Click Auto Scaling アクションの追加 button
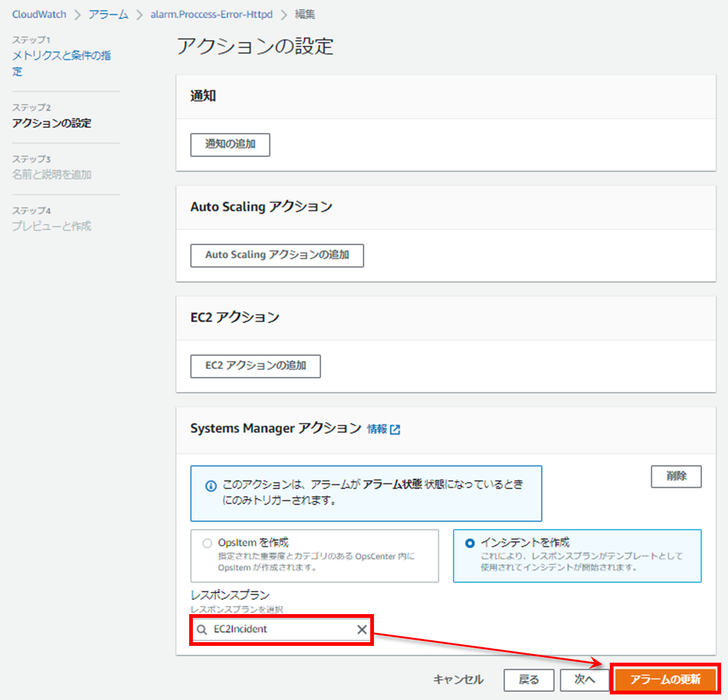Image resolution: width=728 pixels, height=700 pixels. [277, 255]
